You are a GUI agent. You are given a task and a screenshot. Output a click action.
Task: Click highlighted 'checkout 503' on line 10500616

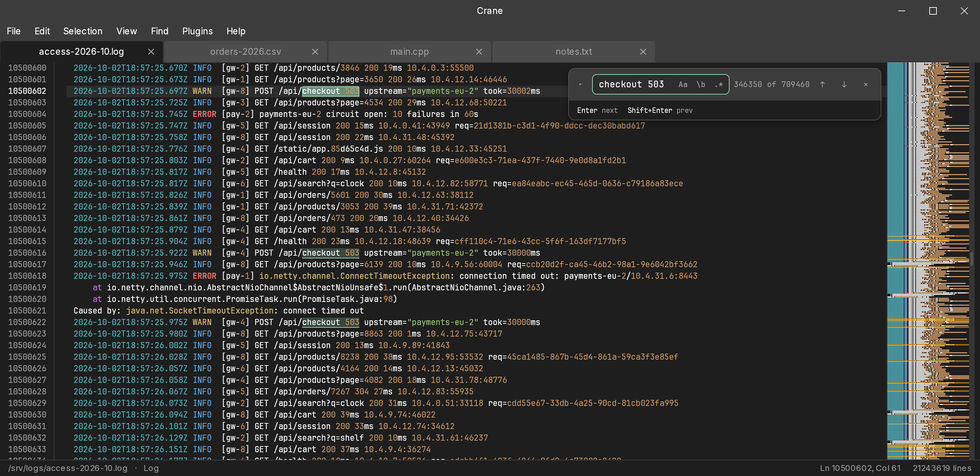tap(331, 253)
